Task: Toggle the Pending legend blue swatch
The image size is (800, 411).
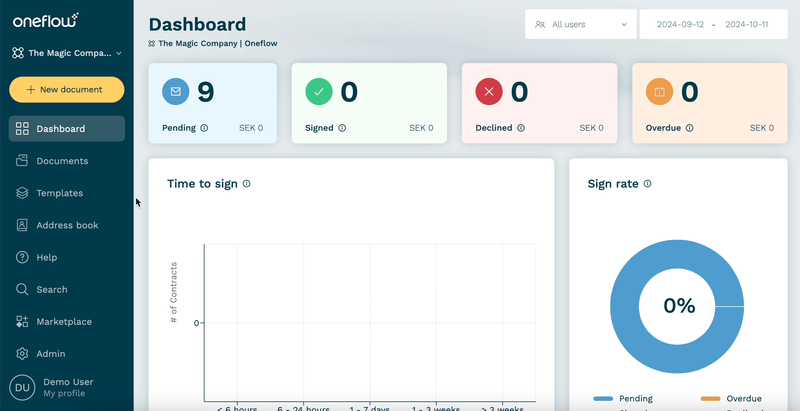Action: click(603, 399)
